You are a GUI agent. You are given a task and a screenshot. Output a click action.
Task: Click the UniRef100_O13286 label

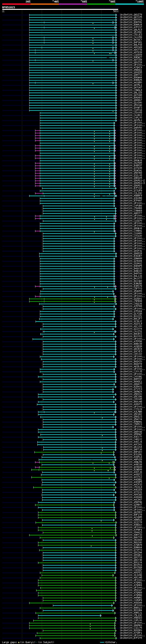(x=131, y=575)
